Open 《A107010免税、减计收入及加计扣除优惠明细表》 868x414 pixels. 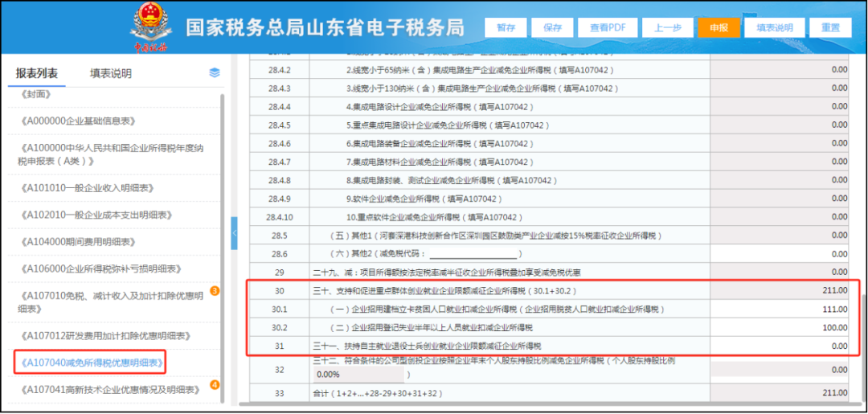click(x=111, y=302)
